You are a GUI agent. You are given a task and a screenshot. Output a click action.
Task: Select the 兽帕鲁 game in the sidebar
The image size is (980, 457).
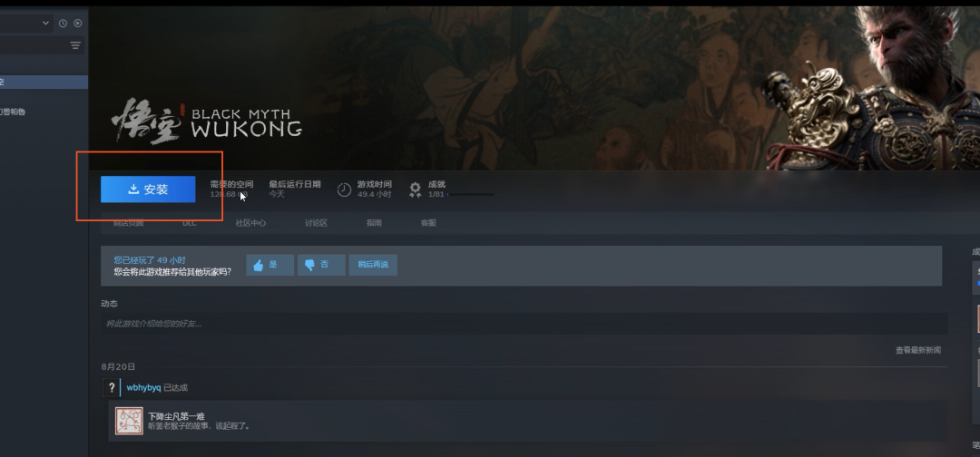coord(13,112)
